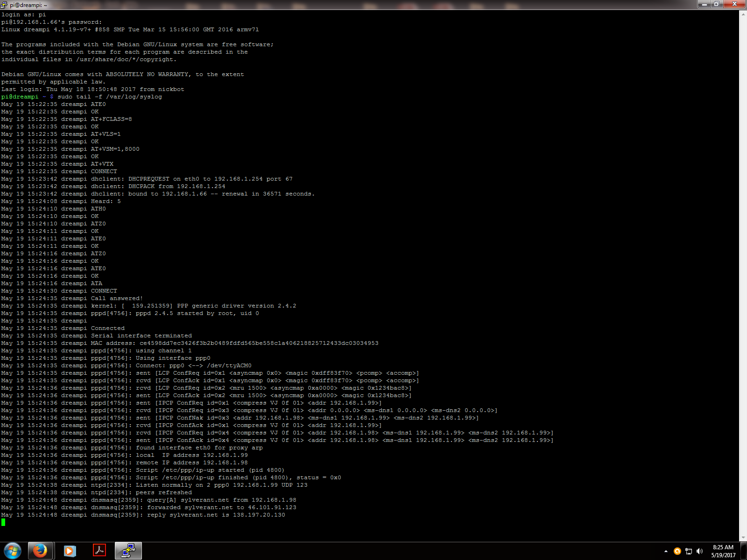747x560 pixels.
Task: Click the 'Using interface ppp0' line
Action: 106,358
